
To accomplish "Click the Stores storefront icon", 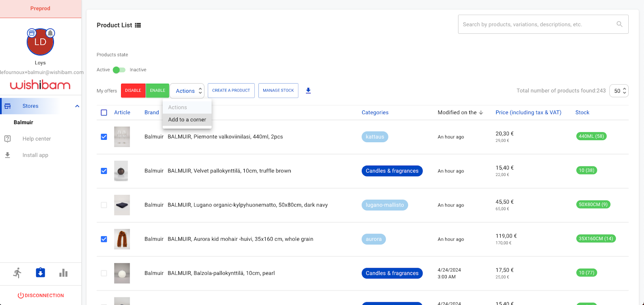I will coord(8,106).
